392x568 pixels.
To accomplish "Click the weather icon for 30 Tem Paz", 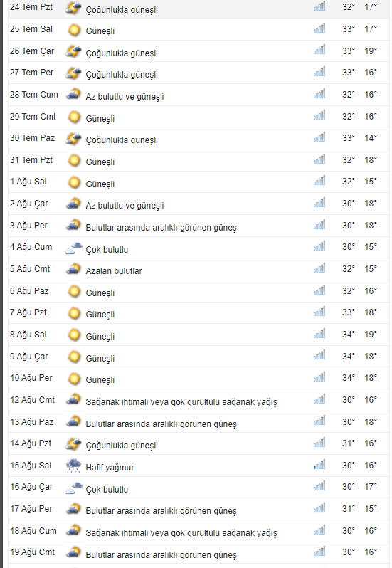I will [x=73, y=139].
